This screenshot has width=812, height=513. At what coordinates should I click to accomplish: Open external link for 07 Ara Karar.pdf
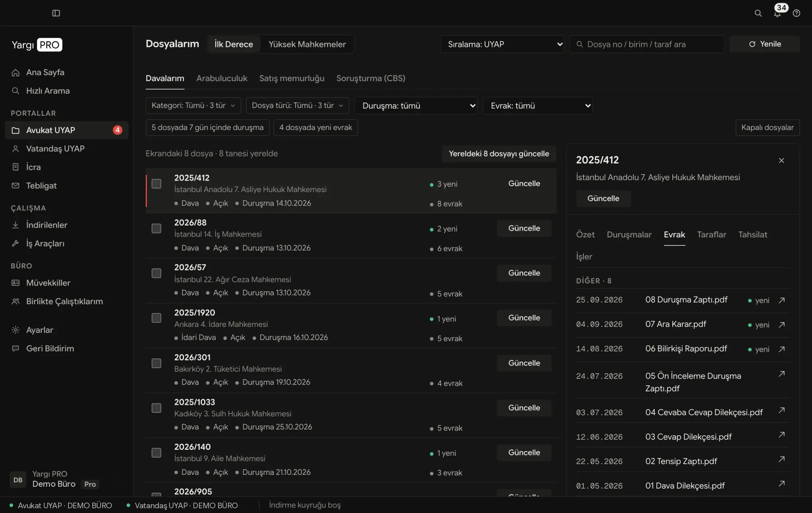click(782, 325)
